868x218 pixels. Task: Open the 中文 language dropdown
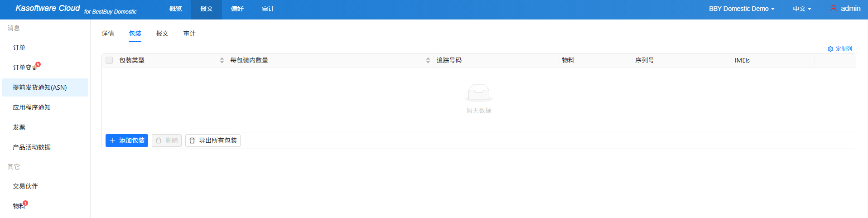[x=802, y=9]
